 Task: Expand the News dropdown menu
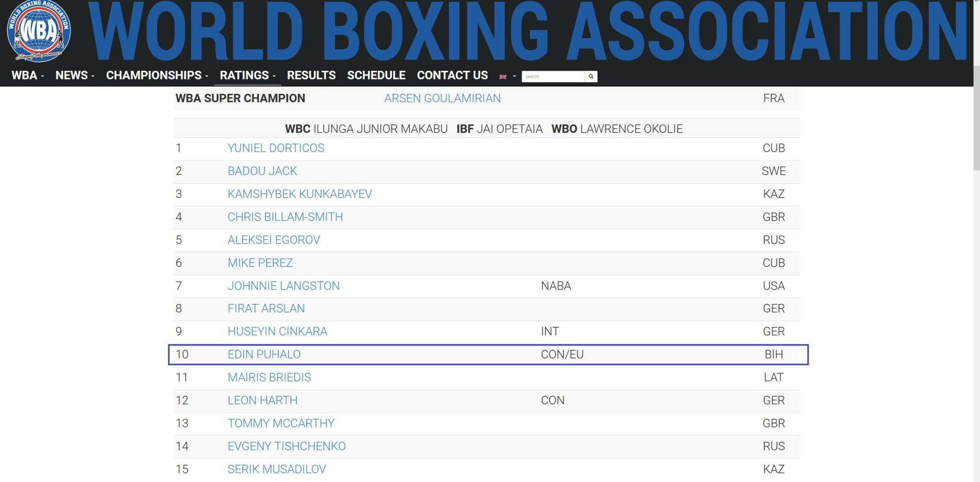pyautogui.click(x=75, y=75)
